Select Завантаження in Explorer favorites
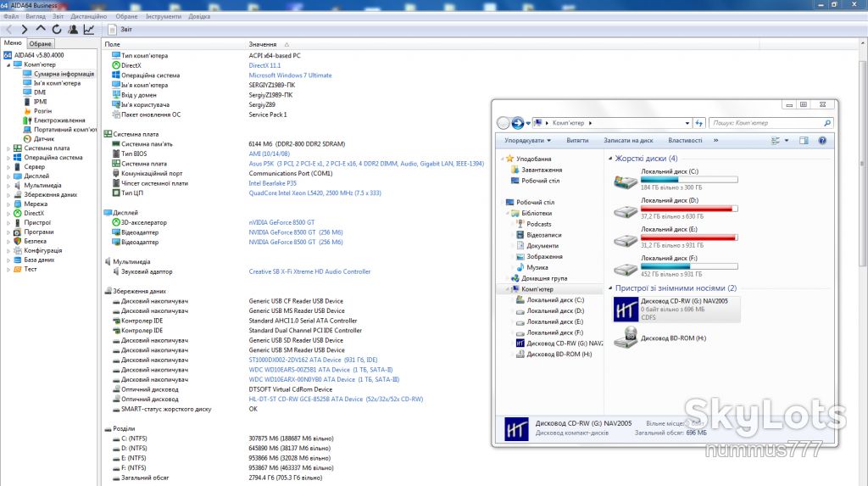Viewport: 868px width, 486px height. tap(542, 170)
